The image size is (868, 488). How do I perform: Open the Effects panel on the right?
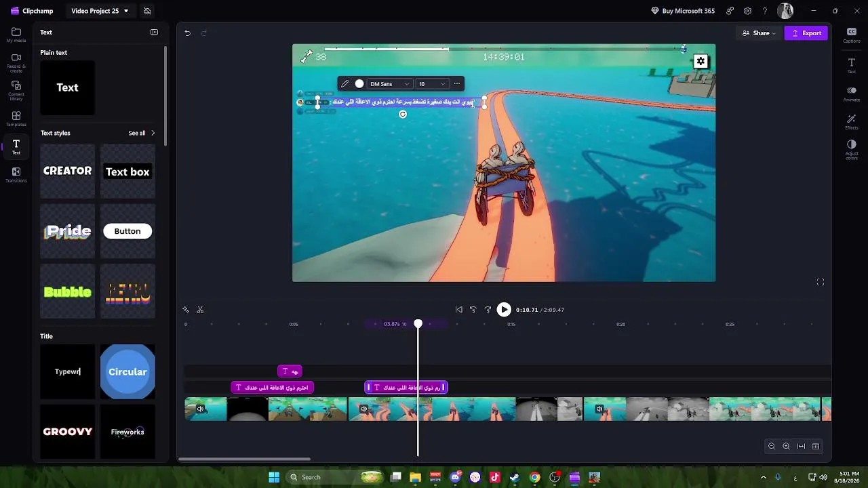point(852,122)
